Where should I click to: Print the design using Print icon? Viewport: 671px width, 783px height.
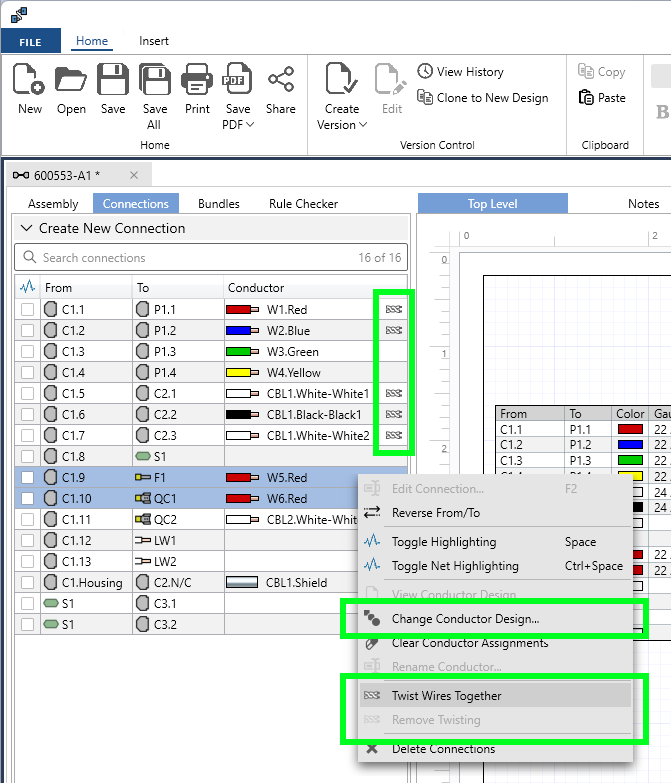[x=197, y=79]
